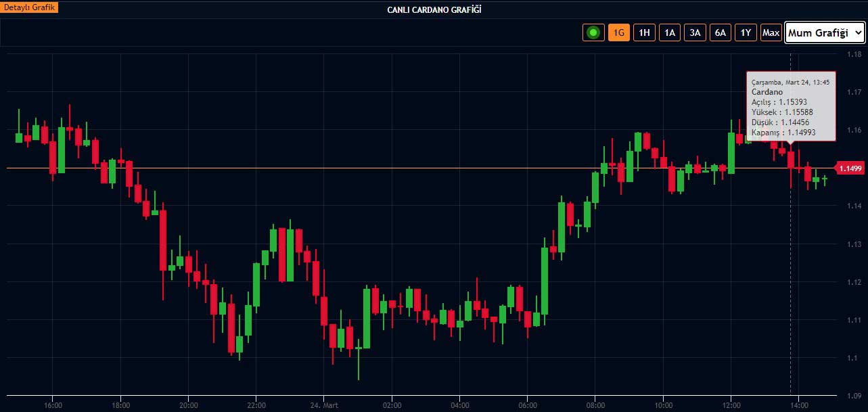Open the Mum Grafiği chart type dropdown

(825, 33)
